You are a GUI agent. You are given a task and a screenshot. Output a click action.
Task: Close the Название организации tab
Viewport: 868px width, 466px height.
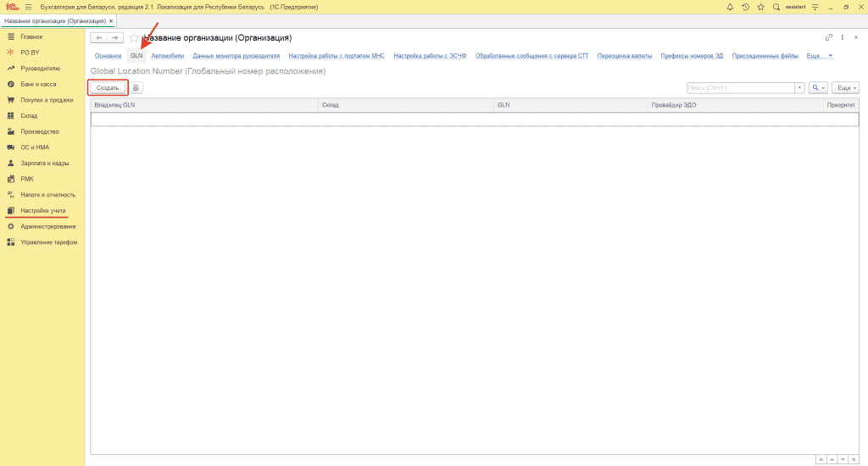(112, 20)
